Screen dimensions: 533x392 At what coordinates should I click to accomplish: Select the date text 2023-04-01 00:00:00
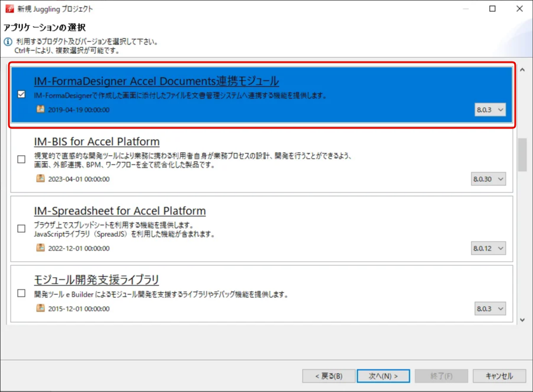[79, 179]
